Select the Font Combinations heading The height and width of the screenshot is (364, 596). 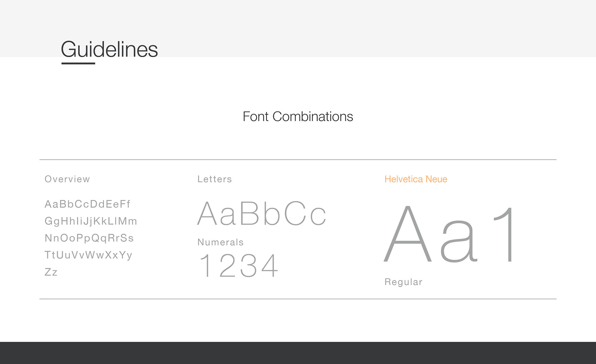coord(298,117)
